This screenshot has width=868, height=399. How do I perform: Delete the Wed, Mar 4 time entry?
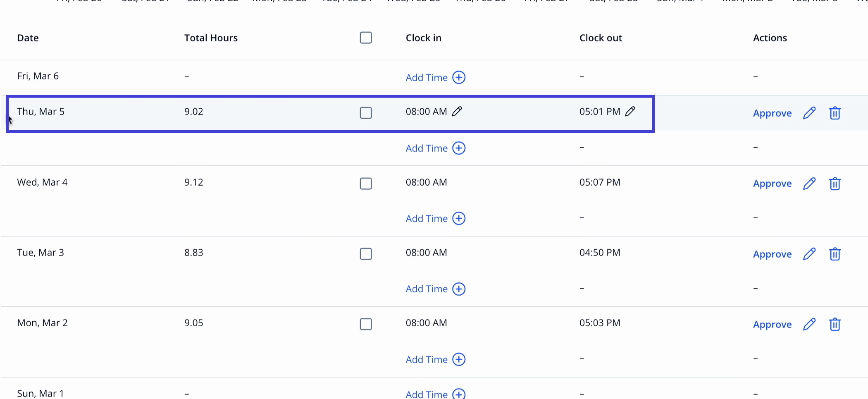(x=835, y=184)
